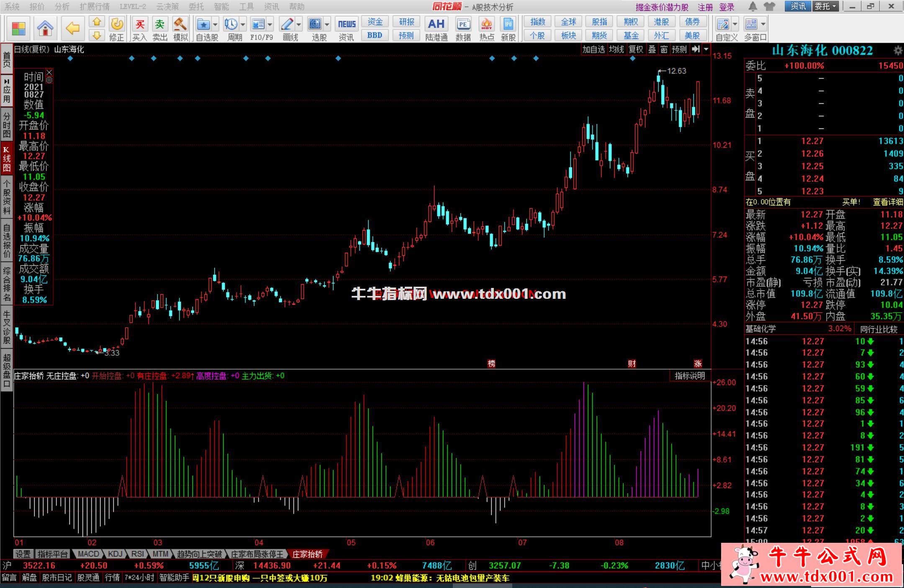
Task: Toggle 复权 price adjustment on chart
Action: pos(636,49)
